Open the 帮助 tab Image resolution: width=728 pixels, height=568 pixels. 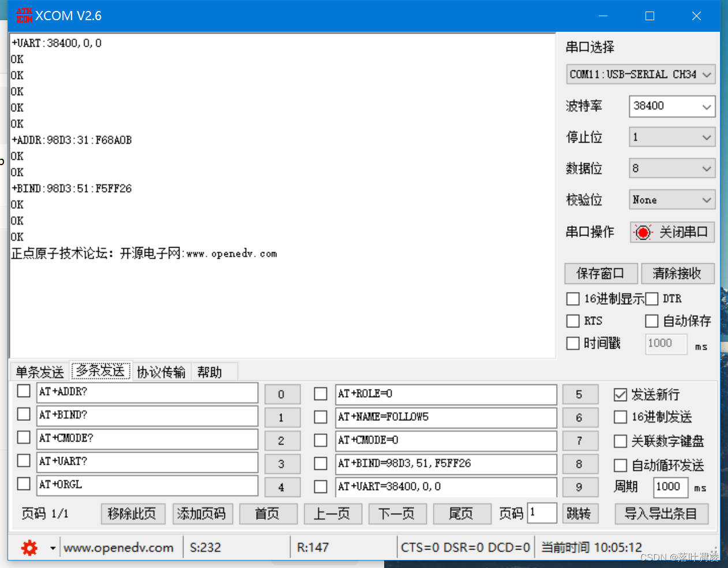209,372
